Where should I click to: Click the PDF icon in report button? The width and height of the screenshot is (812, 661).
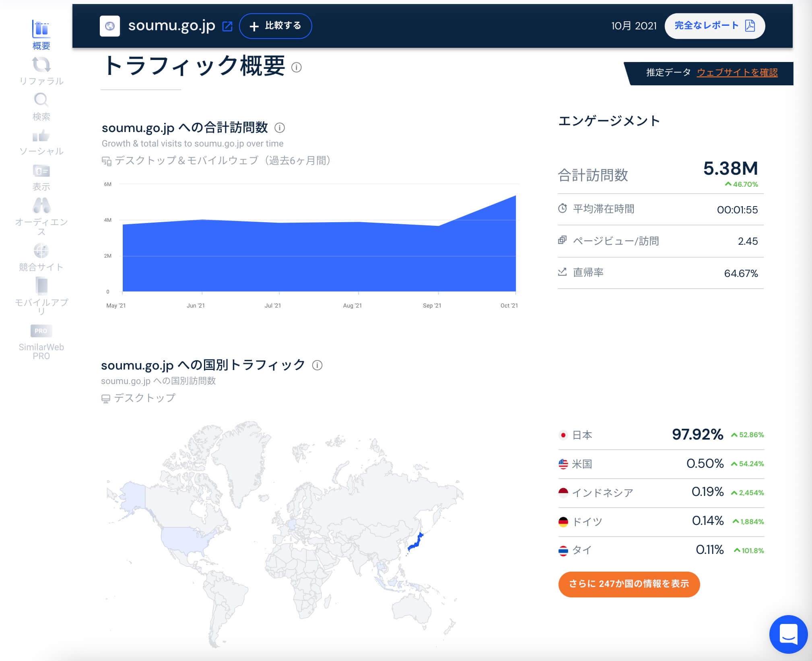pyautogui.click(x=750, y=26)
